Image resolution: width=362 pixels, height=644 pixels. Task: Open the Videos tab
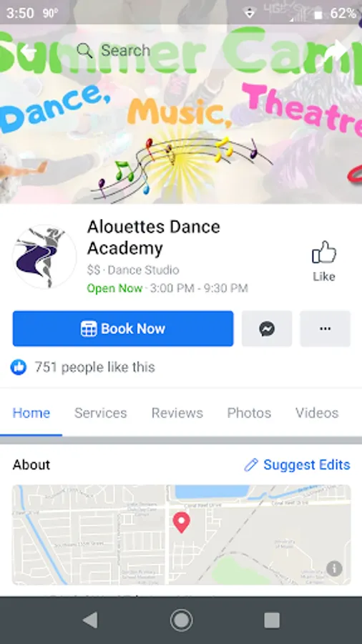click(x=317, y=413)
